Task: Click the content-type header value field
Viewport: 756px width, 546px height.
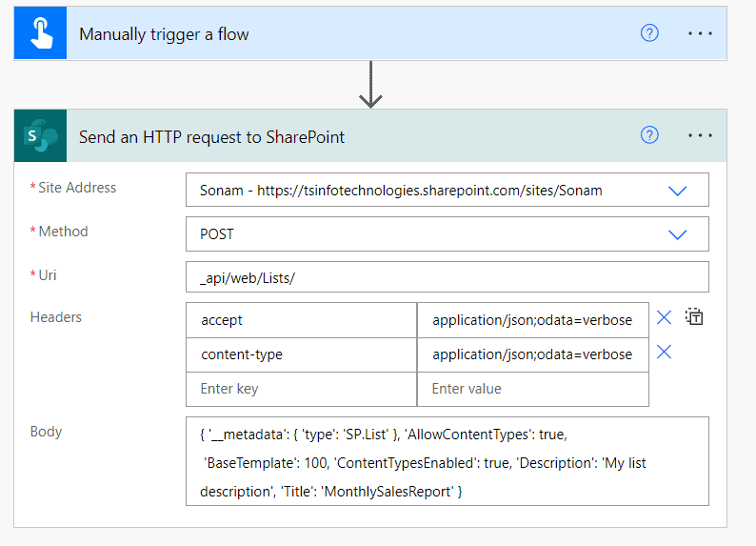Action: pos(533,354)
